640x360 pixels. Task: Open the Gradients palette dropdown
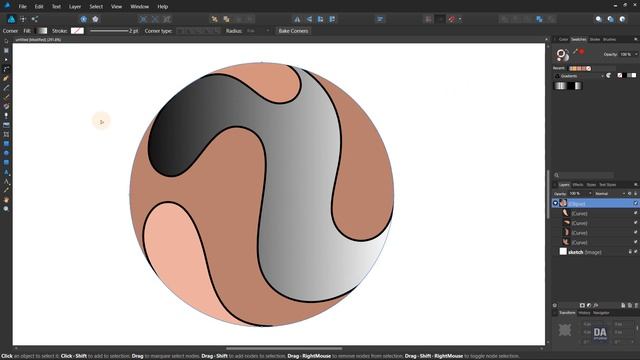click(579, 76)
